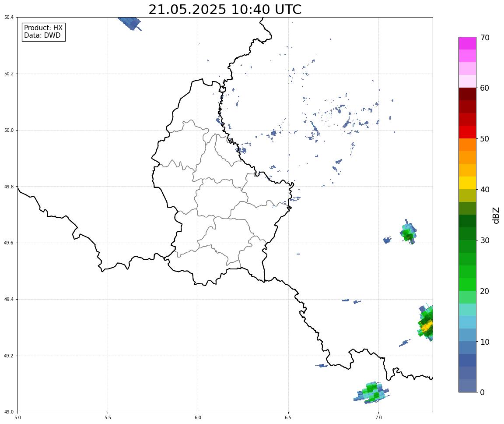This screenshot has height=424, width=504.
Task: Click the longitude axis label 5.5
Action: 108,418
